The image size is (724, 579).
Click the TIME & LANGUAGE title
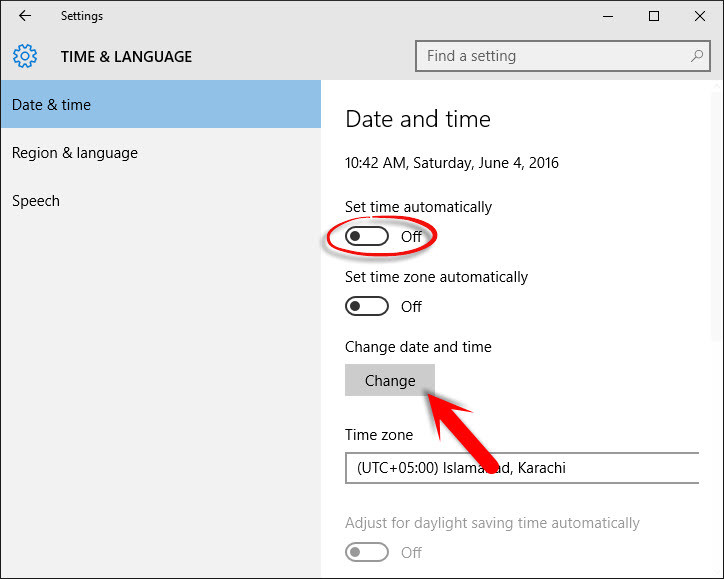coord(127,56)
